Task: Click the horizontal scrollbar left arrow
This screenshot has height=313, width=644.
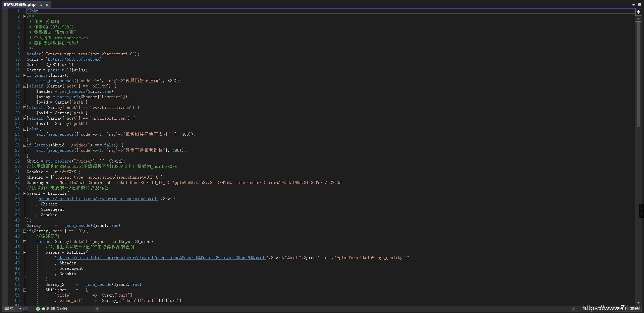Action: coord(97,309)
